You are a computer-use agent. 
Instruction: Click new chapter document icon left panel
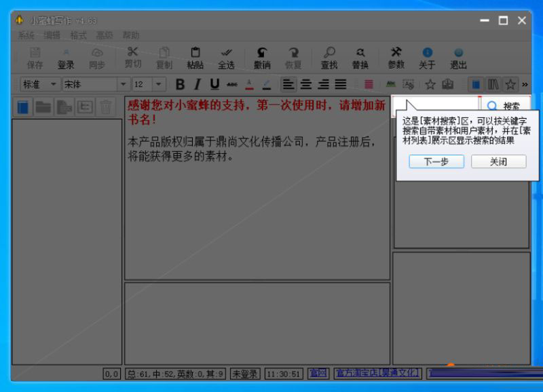[64, 107]
